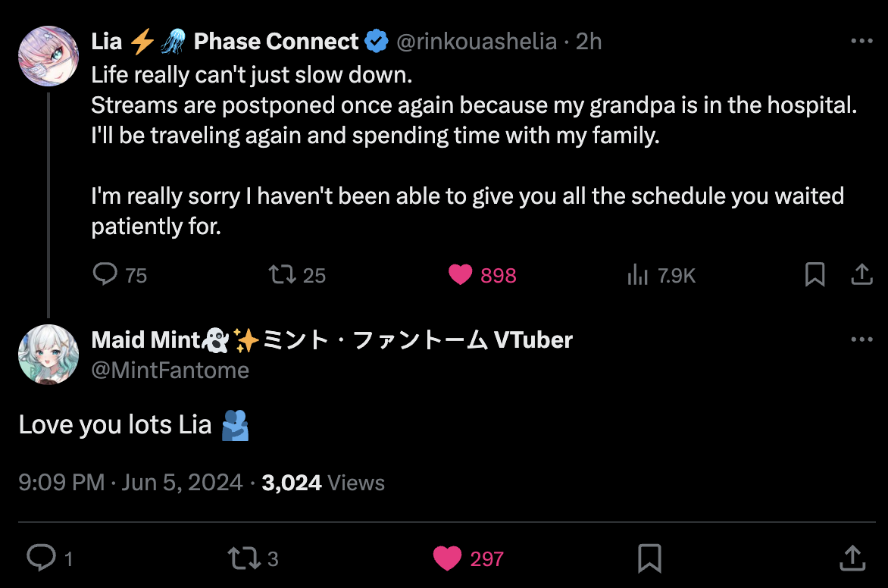Share Maid Mint's reply tweet
Image resolution: width=888 pixels, height=588 pixels.
[853, 558]
